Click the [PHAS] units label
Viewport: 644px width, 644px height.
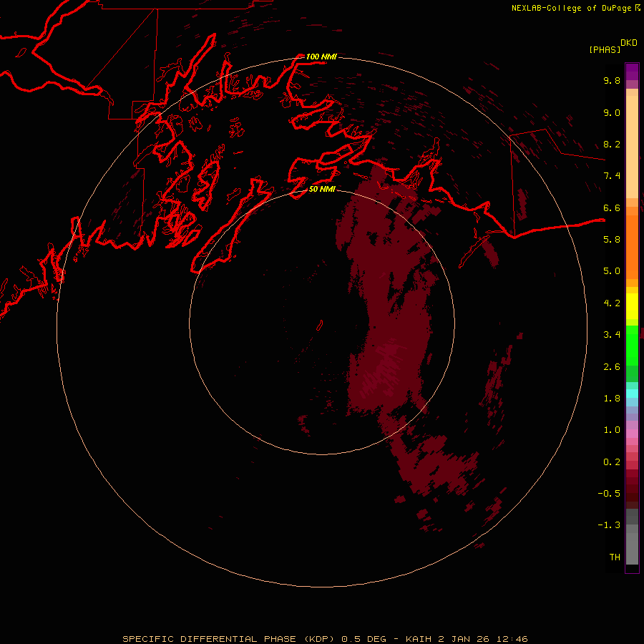click(605, 50)
